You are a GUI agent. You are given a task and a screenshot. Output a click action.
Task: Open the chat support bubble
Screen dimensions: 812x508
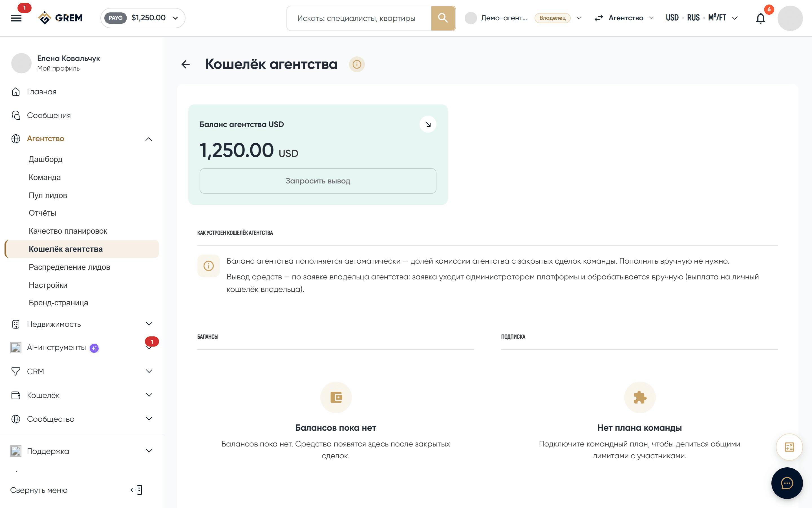point(787,483)
